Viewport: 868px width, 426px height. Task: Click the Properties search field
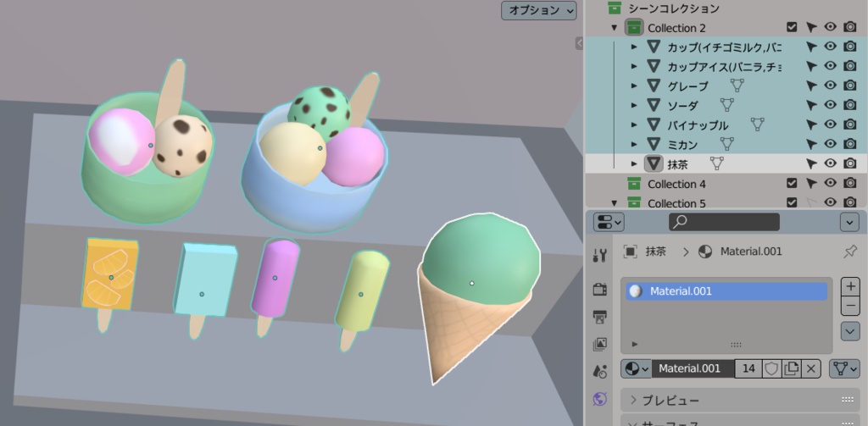724,222
